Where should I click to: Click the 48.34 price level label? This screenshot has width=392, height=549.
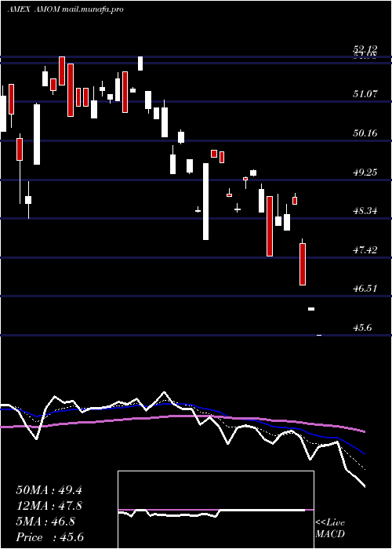[365, 211]
